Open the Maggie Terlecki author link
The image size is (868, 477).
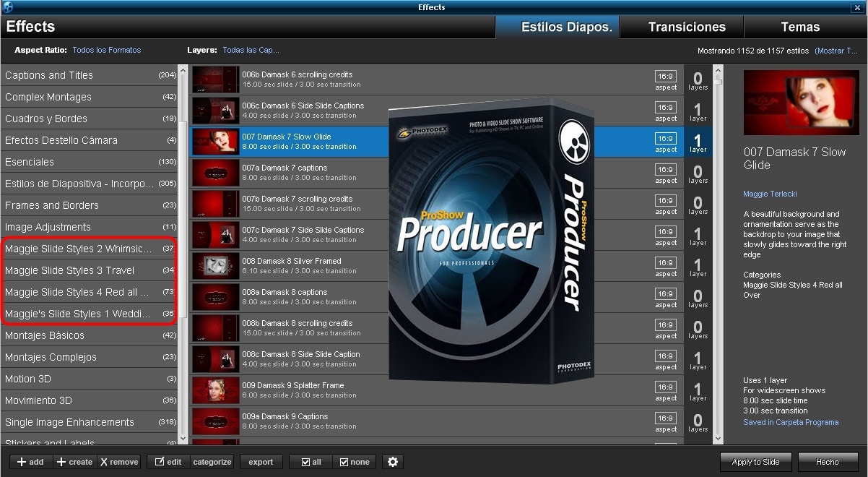(x=770, y=194)
